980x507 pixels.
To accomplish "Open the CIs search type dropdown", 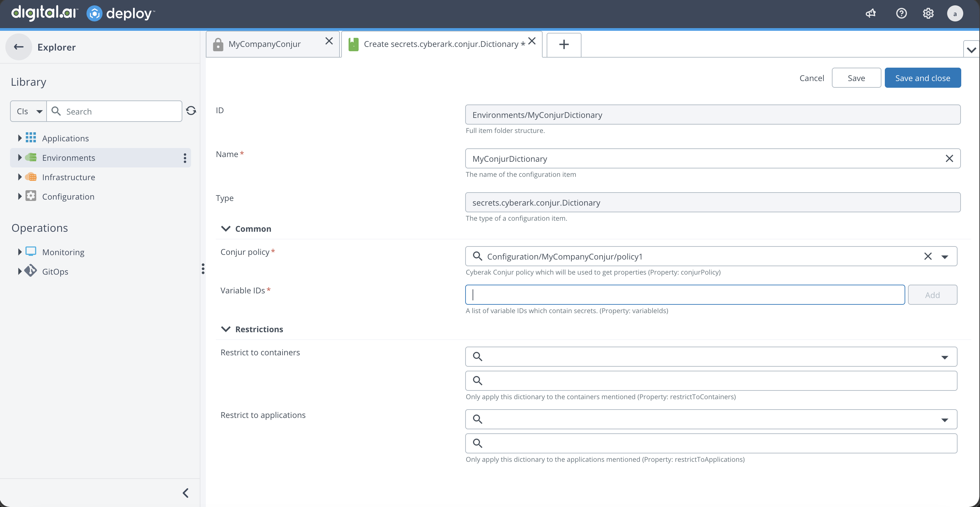I will click(28, 112).
